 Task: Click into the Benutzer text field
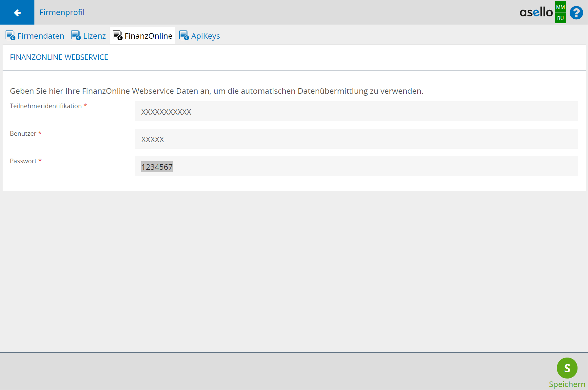(356, 139)
